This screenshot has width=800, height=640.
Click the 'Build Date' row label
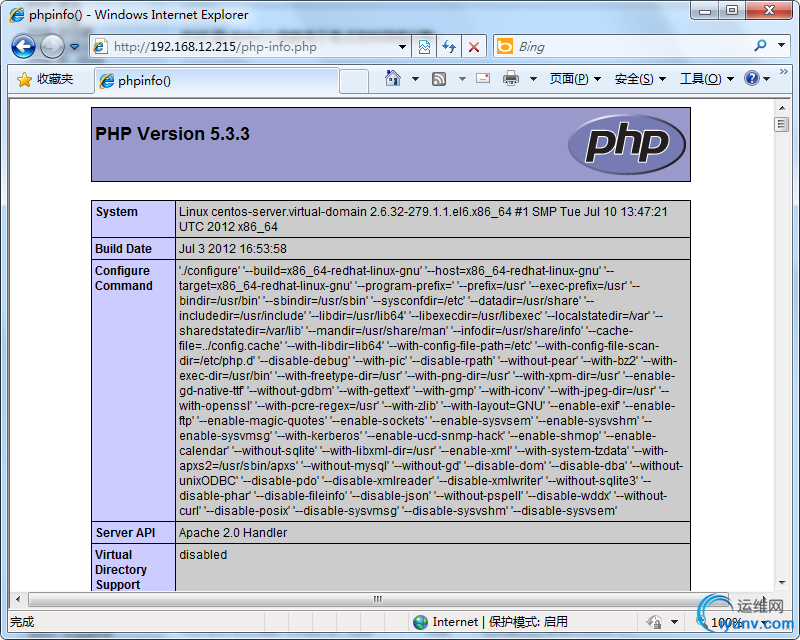123,249
